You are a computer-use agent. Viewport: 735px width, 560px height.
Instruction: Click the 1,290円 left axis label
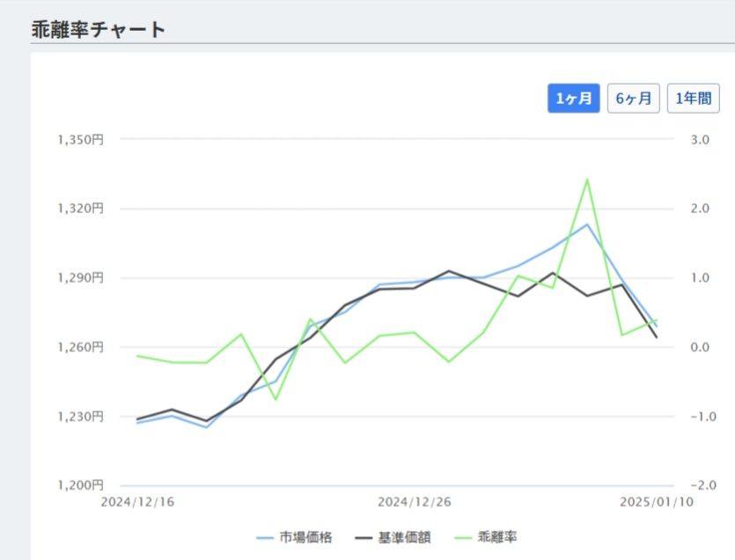tap(82, 277)
